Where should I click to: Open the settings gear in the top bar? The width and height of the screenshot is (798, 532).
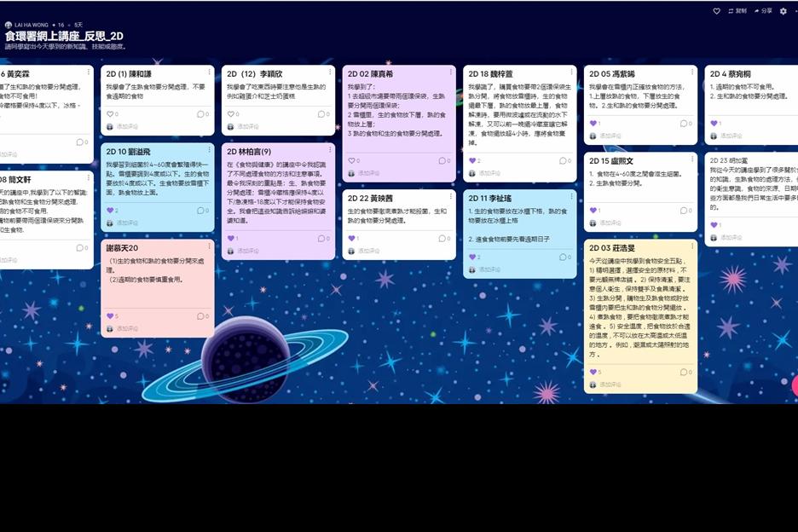(x=784, y=11)
